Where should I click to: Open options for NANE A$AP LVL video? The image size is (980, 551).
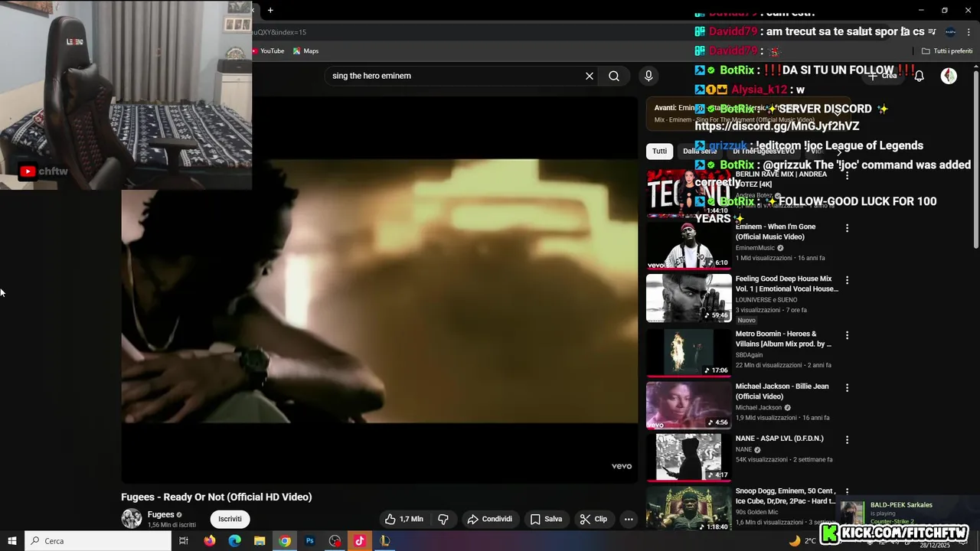pyautogui.click(x=847, y=440)
